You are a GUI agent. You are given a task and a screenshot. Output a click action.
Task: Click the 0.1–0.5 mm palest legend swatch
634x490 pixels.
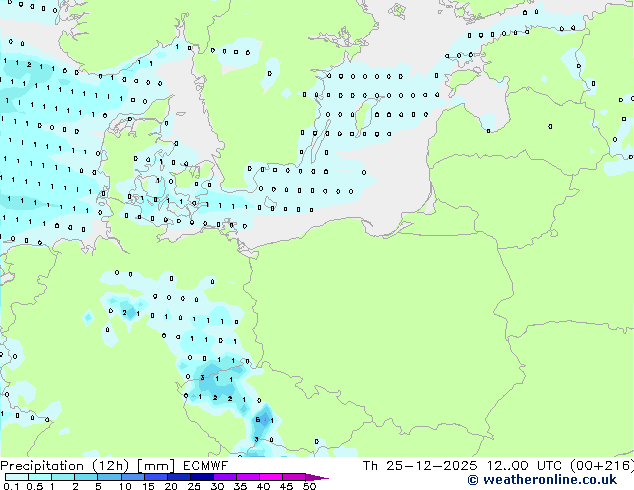pyautogui.click(x=17, y=477)
